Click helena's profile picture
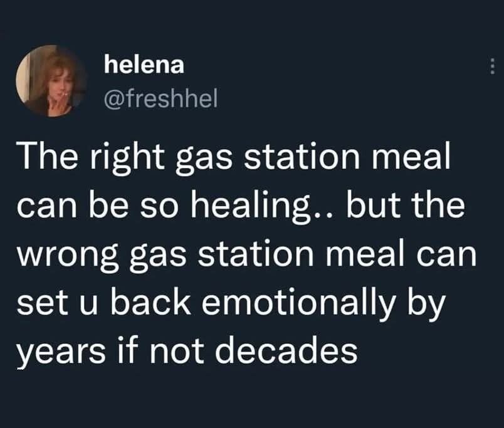This screenshot has height=428, width=504. click(50, 81)
